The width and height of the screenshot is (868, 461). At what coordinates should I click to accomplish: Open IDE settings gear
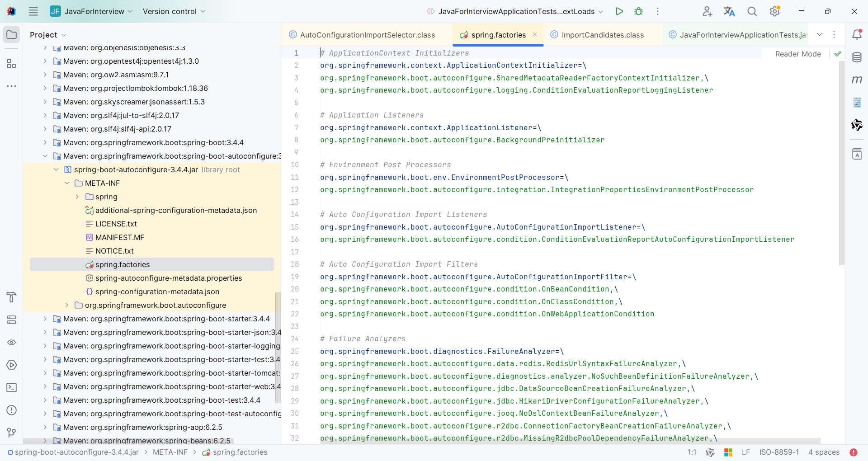[775, 11]
